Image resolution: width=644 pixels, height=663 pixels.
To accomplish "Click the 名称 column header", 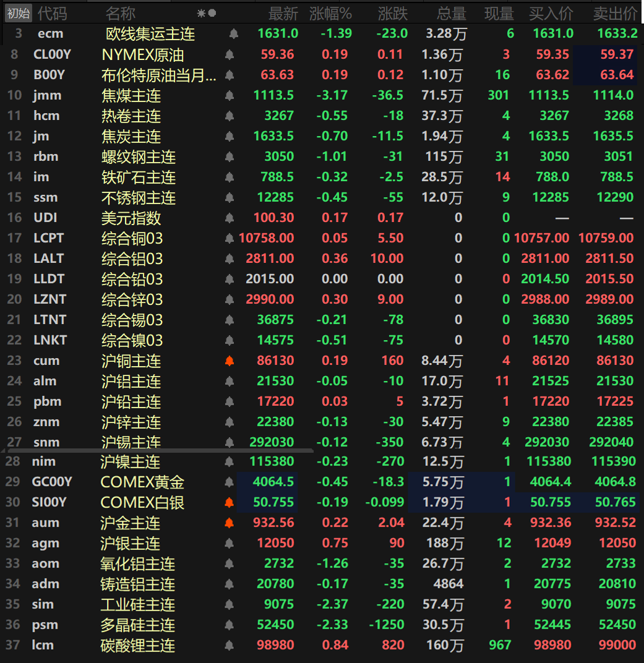I will [x=120, y=13].
